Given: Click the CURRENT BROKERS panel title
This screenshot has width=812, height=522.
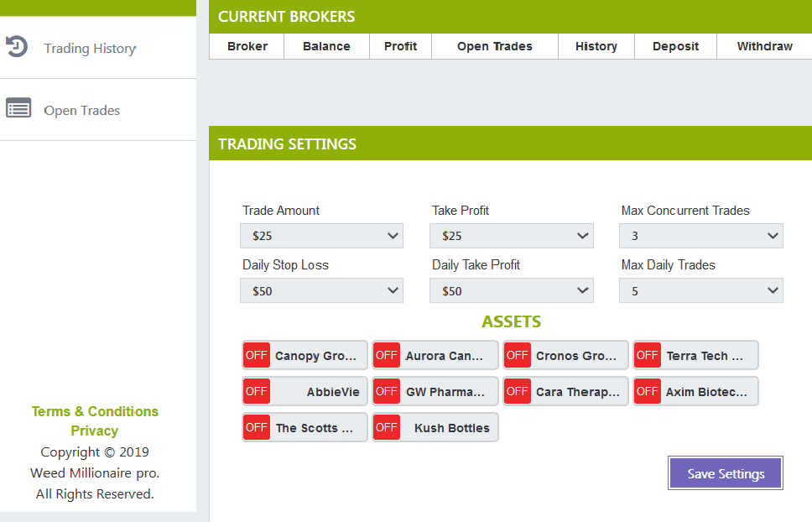Looking at the screenshot, I should click(x=286, y=17).
